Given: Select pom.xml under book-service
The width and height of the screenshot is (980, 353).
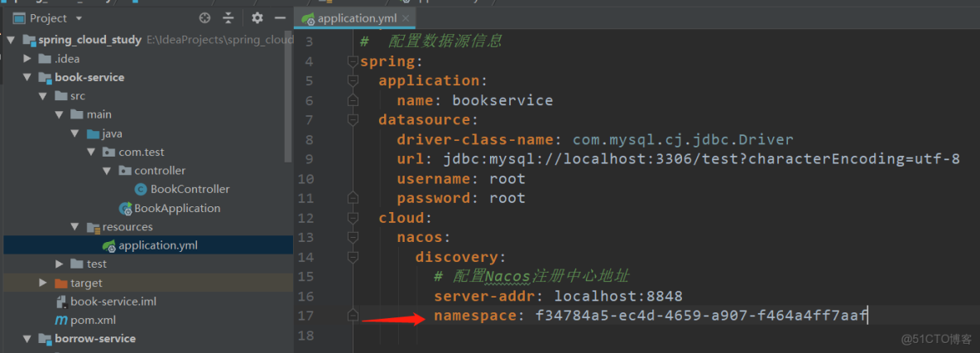Looking at the screenshot, I should (x=94, y=321).
